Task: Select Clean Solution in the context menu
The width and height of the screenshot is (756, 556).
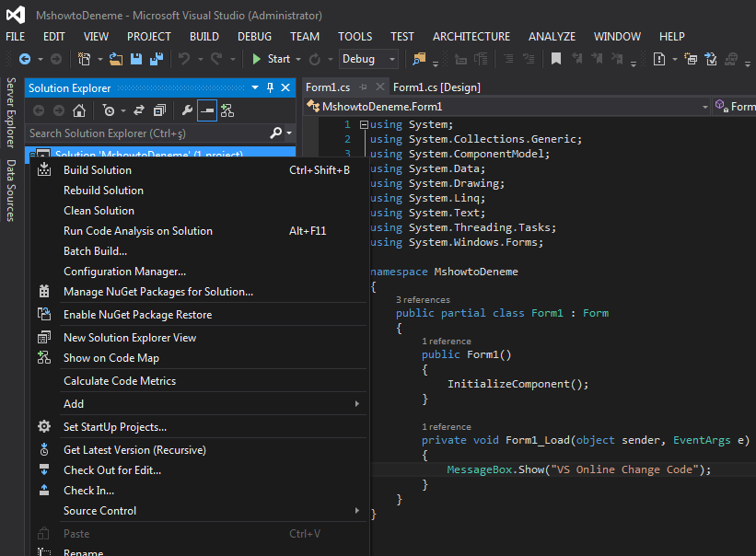Action: [200, 211]
